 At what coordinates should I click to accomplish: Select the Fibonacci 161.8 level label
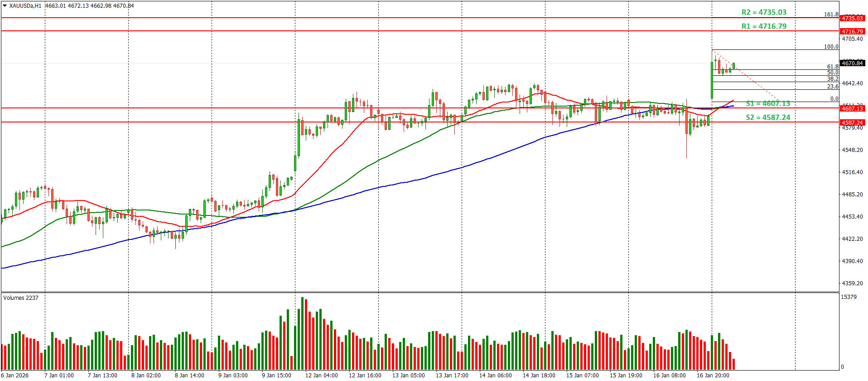[x=831, y=15]
